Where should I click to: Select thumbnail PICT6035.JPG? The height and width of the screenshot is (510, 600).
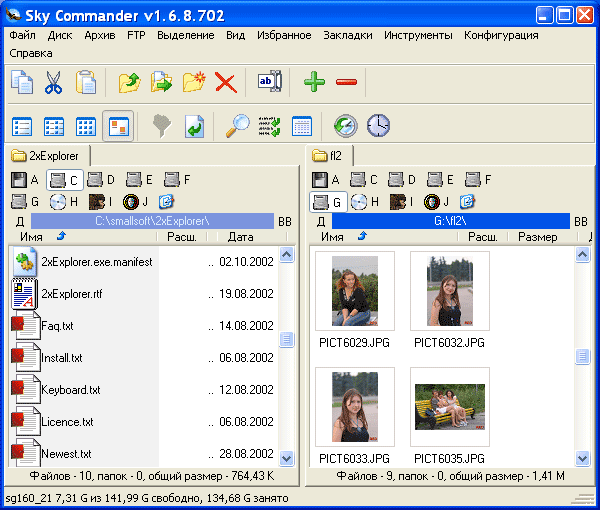(x=450, y=416)
